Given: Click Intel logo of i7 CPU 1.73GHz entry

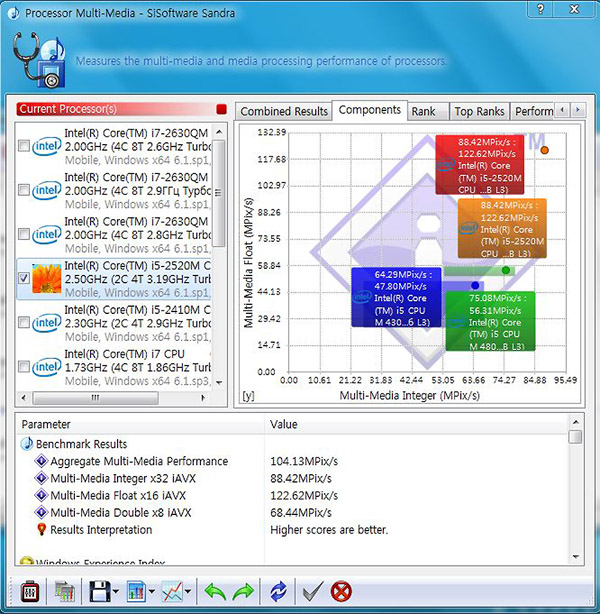Looking at the screenshot, I should tap(47, 367).
